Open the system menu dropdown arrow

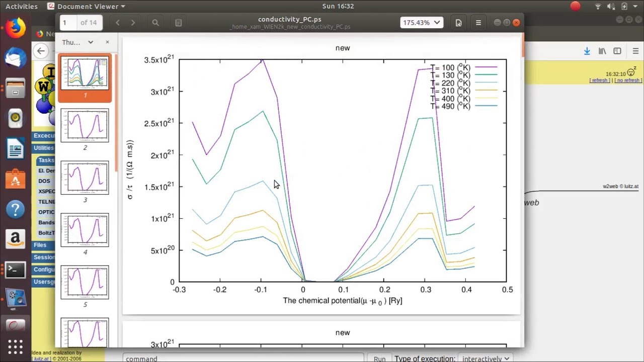coord(634,6)
